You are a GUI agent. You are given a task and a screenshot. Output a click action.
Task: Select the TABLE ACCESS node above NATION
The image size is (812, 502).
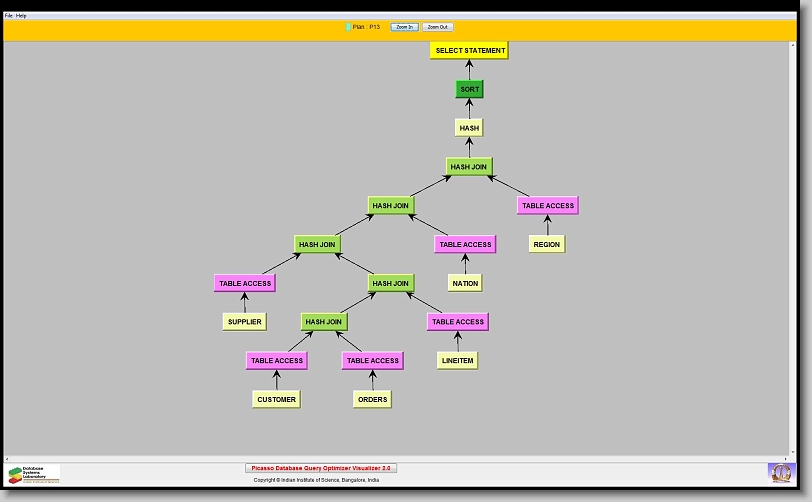pyautogui.click(x=465, y=244)
